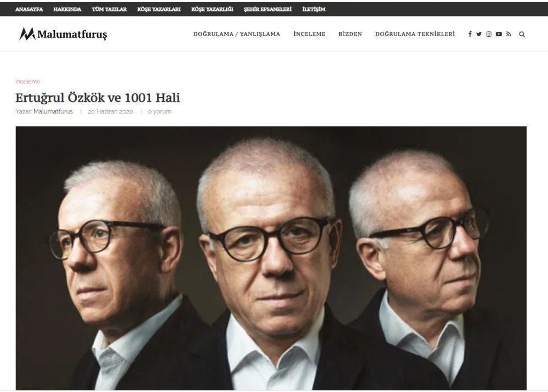Open the RSS feed icon
548x392 pixels.
coord(509,34)
